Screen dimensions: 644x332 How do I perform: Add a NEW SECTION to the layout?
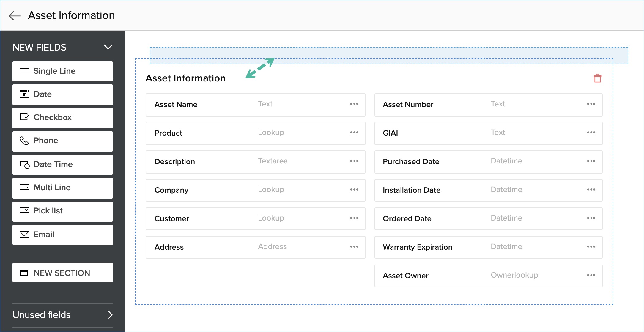click(63, 273)
